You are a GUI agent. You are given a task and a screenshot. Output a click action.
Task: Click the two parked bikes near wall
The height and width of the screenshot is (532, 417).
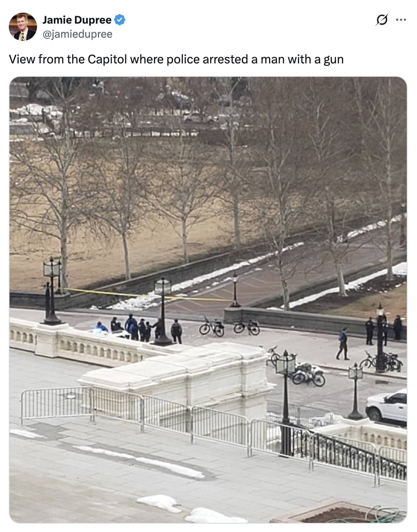[x=229, y=326]
